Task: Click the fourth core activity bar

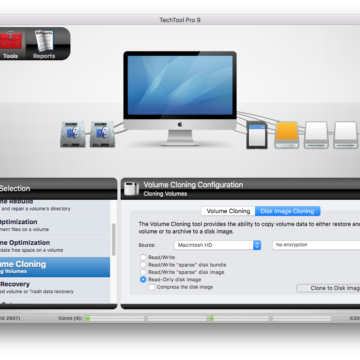Action: coord(302,318)
